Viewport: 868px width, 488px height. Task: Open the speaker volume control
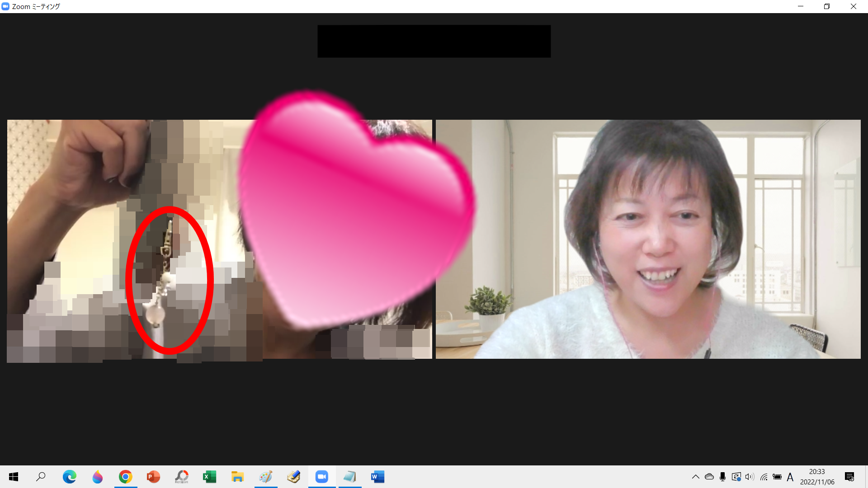[x=750, y=477]
